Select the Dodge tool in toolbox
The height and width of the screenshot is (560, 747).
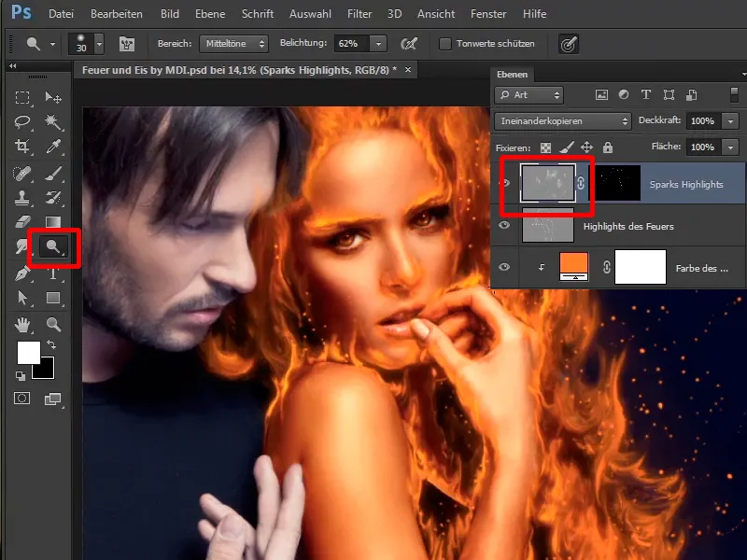tap(53, 246)
